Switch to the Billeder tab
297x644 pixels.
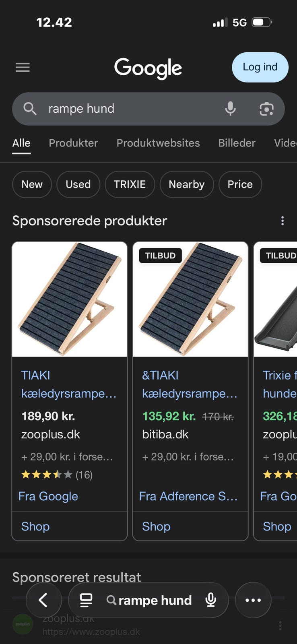[x=237, y=143]
